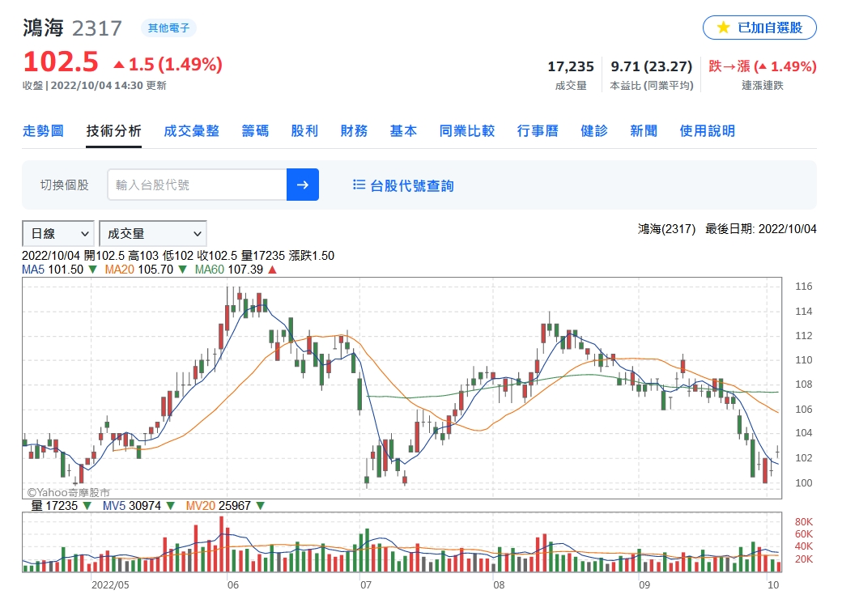The image size is (842, 616).
Task: Focus the 輸入台股代號 input field
Action: pos(197,185)
